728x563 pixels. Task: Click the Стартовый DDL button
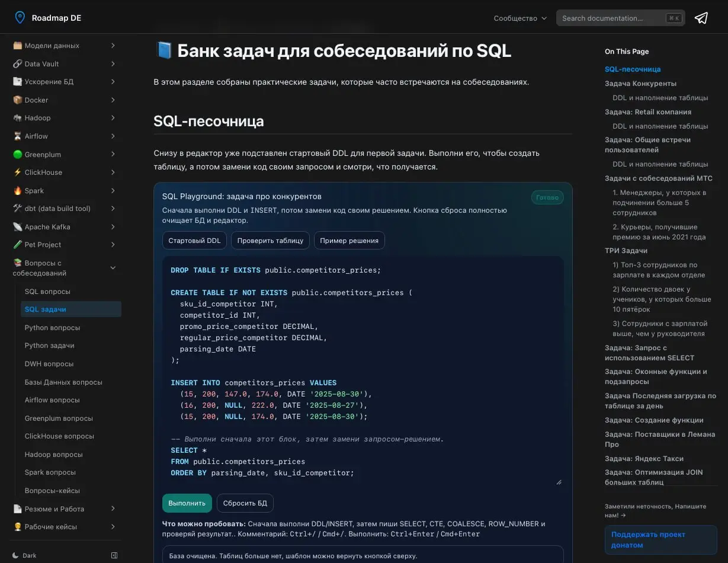pyautogui.click(x=194, y=241)
